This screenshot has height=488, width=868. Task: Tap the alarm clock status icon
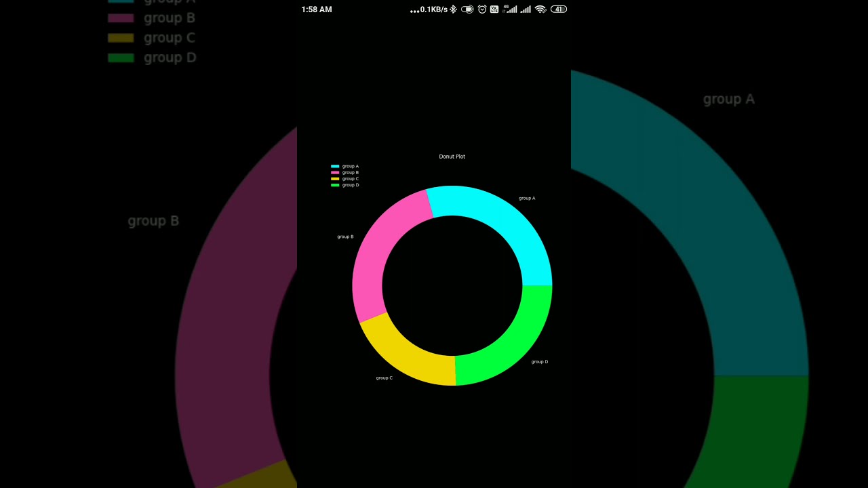tap(482, 9)
